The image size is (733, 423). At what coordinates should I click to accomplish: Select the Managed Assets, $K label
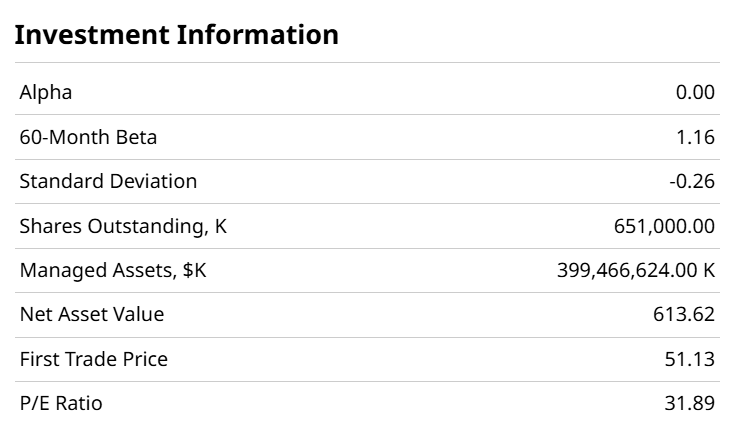pos(113,270)
